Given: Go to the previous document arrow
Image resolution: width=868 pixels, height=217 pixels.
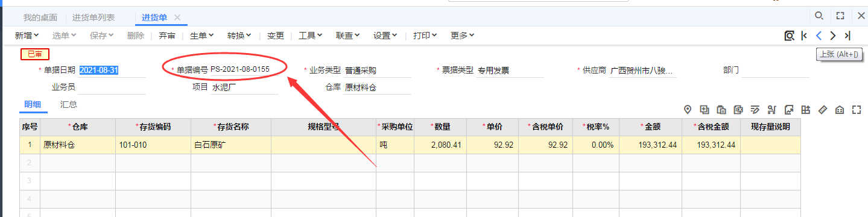Looking at the screenshot, I should click(819, 36).
